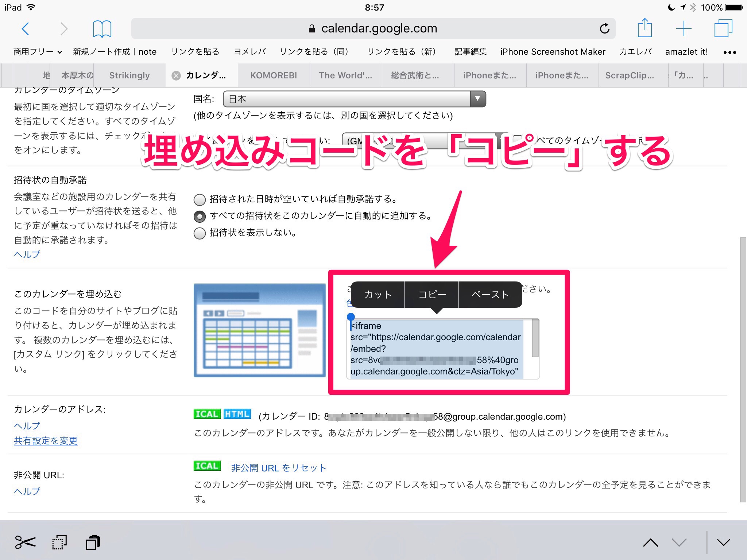The width and height of the screenshot is (747, 560).
Task: Reload the calendar.google.com page
Action: 604,28
